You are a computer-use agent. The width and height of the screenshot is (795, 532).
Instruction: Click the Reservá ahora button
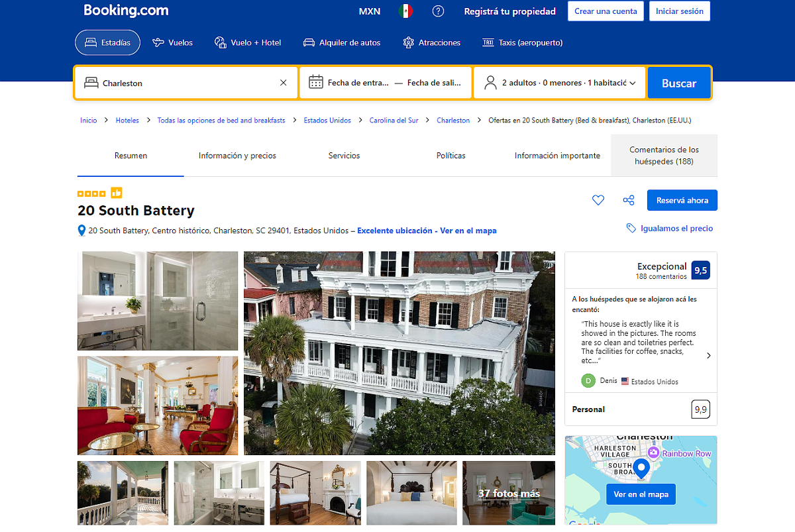point(682,200)
